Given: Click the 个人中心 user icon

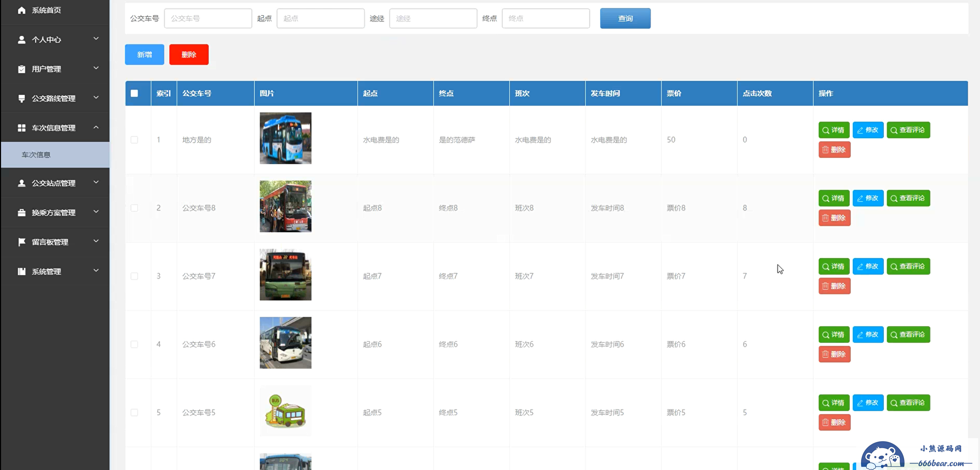Looking at the screenshot, I should [22, 39].
